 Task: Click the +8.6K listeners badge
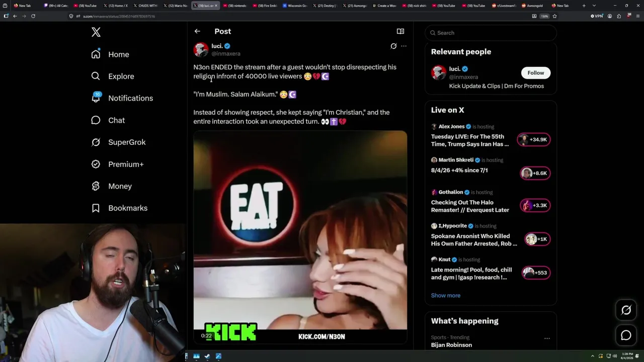(x=534, y=173)
